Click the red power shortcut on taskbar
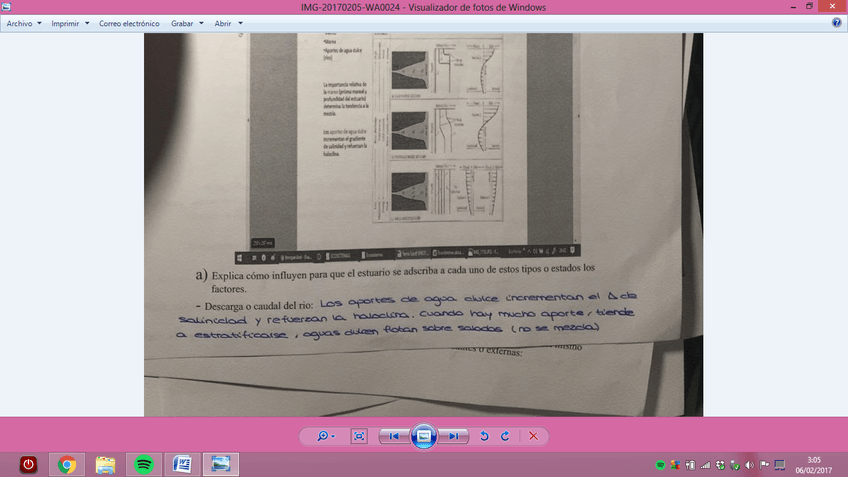 pos(28,465)
